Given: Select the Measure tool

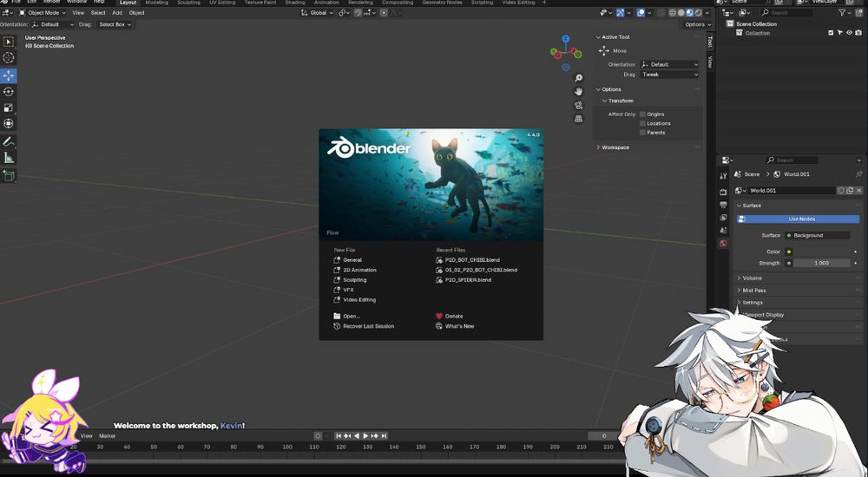Looking at the screenshot, I should tap(9, 157).
